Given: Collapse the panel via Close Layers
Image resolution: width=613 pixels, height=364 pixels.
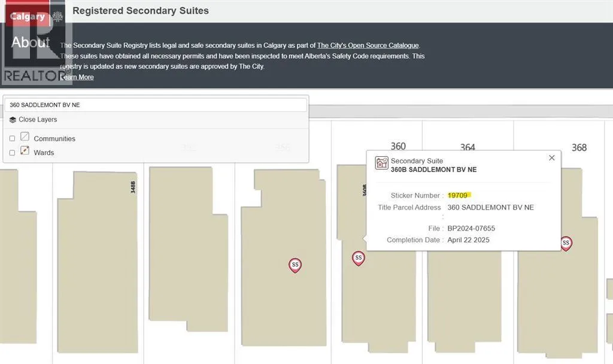Looking at the screenshot, I should tap(38, 120).
